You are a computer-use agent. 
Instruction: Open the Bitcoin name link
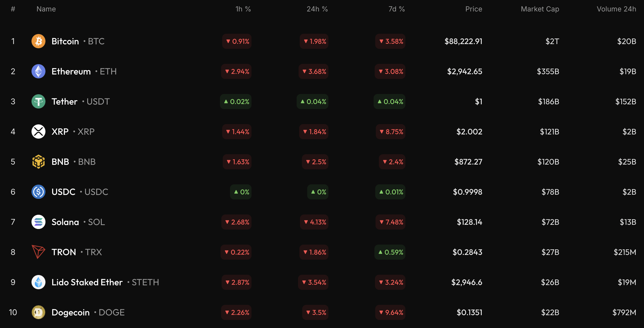click(x=65, y=41)
